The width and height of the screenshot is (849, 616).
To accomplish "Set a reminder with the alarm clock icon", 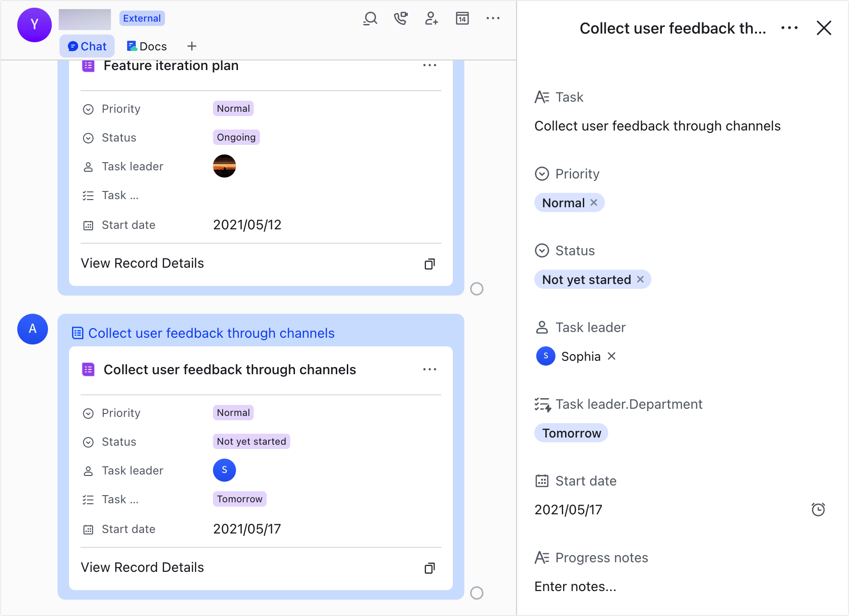I will tap(818, 509).
